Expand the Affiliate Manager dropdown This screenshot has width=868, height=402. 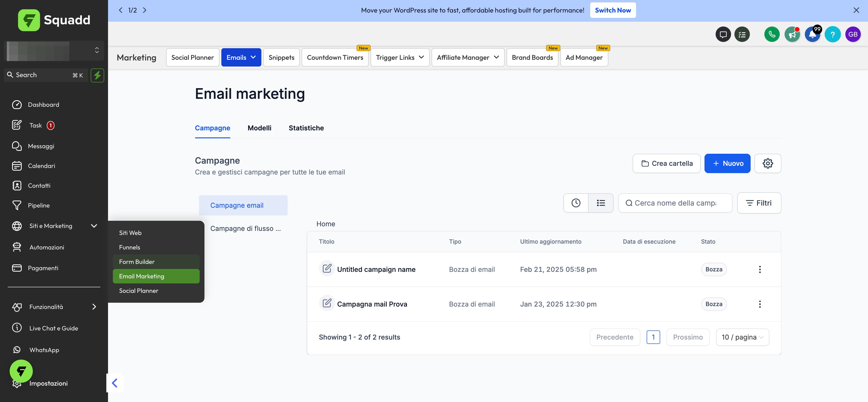click(x=467, y=58)
